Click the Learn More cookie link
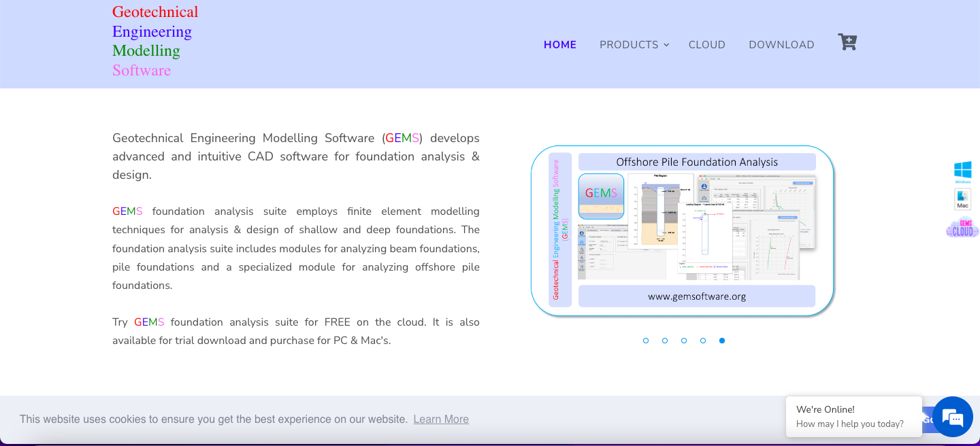980x446 pixels. click(x=441, y=419)
